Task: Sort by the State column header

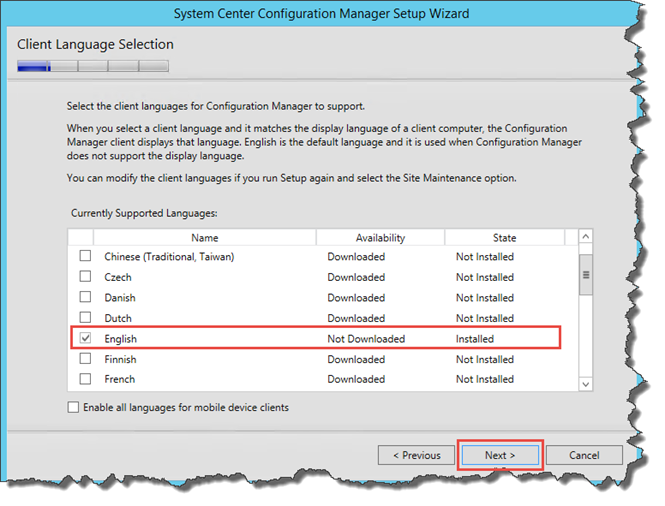Action: (x=504, y=238)
